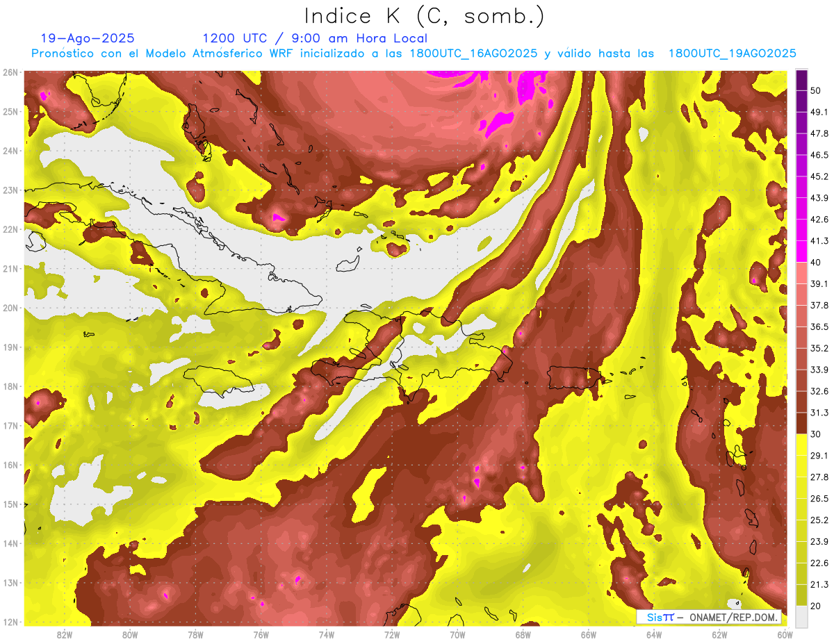Click the '24N' latitude axis label
Screen dimensions: 834x644
pyautogui.click(x=10, y=151)
